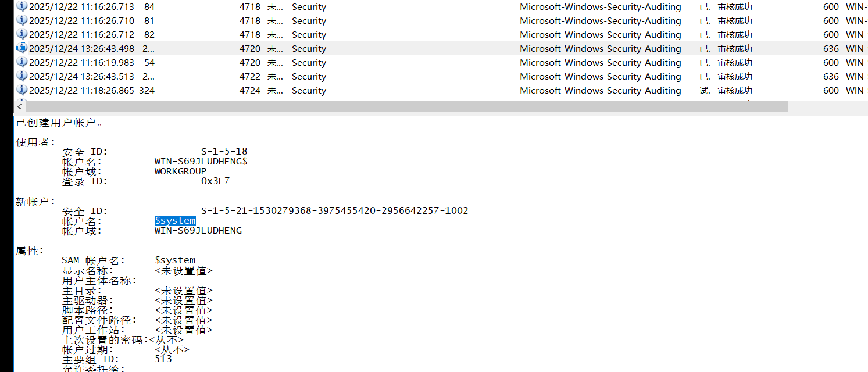Click the info icon of the 11:18:26.865 event
The width and height of the screenshot is (868, 372).
[22, 91]
